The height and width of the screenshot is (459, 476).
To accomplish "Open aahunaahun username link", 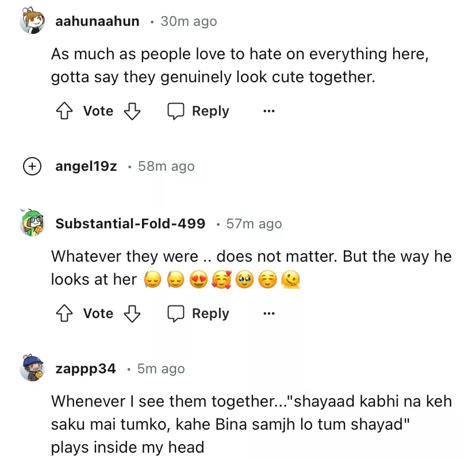I will coord(97,21).
